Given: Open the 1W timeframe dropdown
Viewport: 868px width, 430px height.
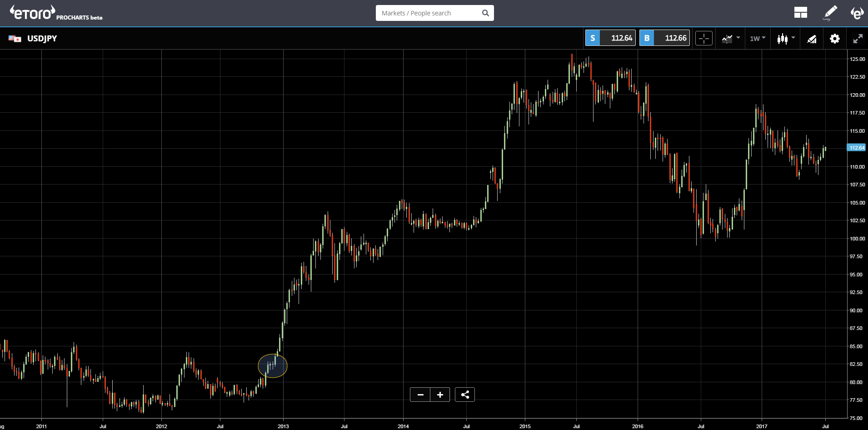Looking at the screenshot, I should click(x=758, y=39).
